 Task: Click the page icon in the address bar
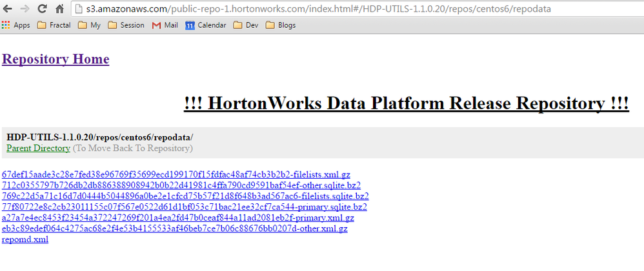pyautogui.click(x=79, y=8)
